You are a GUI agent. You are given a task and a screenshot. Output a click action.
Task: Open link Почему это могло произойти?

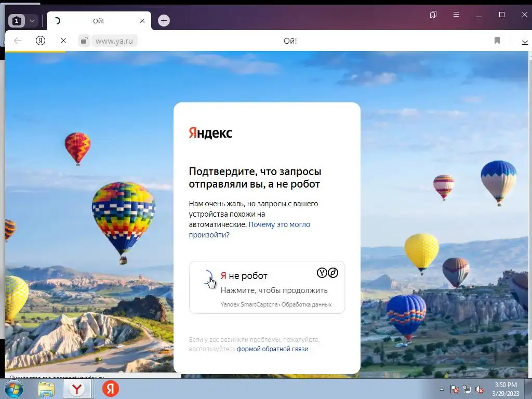click(x=249, y=230)
